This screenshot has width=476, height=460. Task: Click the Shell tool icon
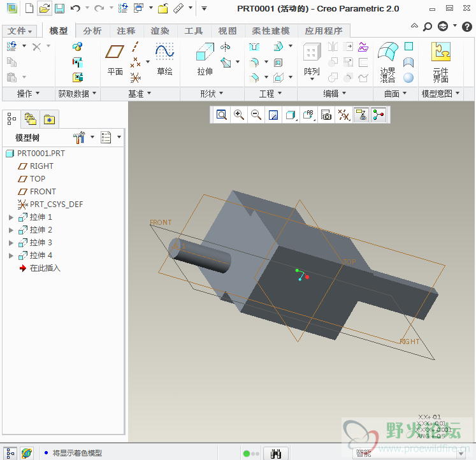(278, 63)
